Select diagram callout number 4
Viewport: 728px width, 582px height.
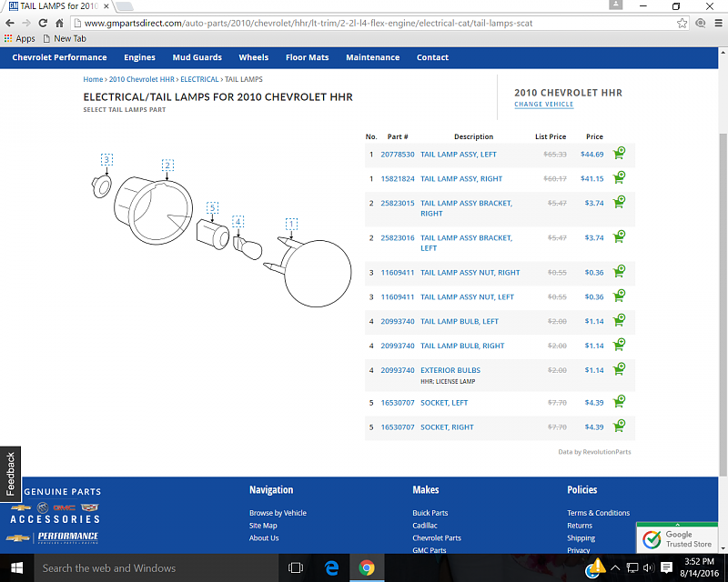pyautogui.click(x=238, y=221)
